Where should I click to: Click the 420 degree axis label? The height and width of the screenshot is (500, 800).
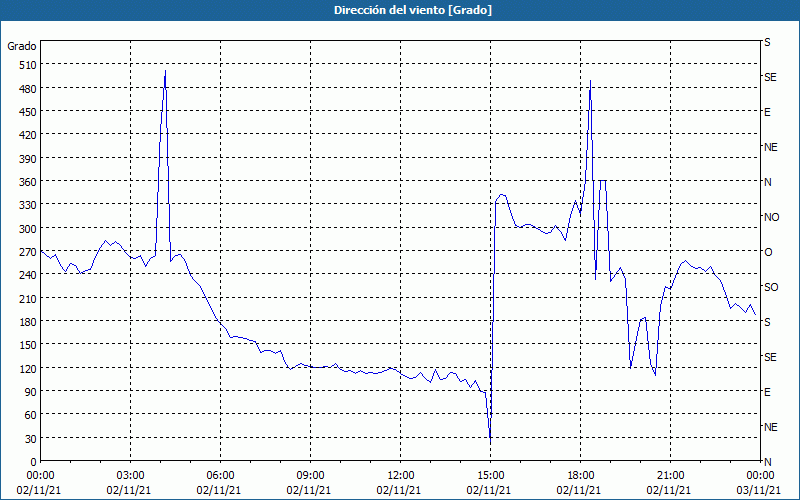point(28,135)
